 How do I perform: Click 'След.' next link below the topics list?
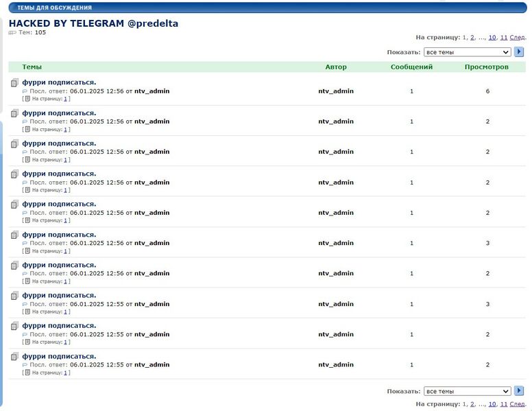[518, 404]
